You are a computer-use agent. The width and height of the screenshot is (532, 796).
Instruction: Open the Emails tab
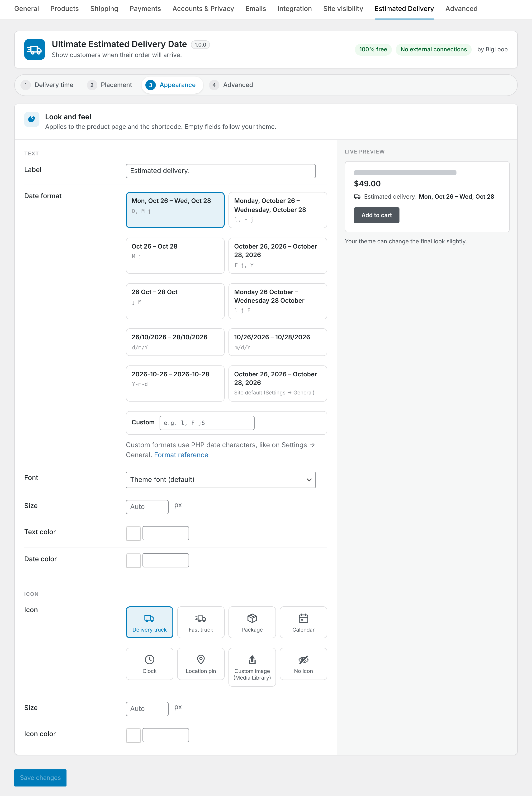click(256, 9)
